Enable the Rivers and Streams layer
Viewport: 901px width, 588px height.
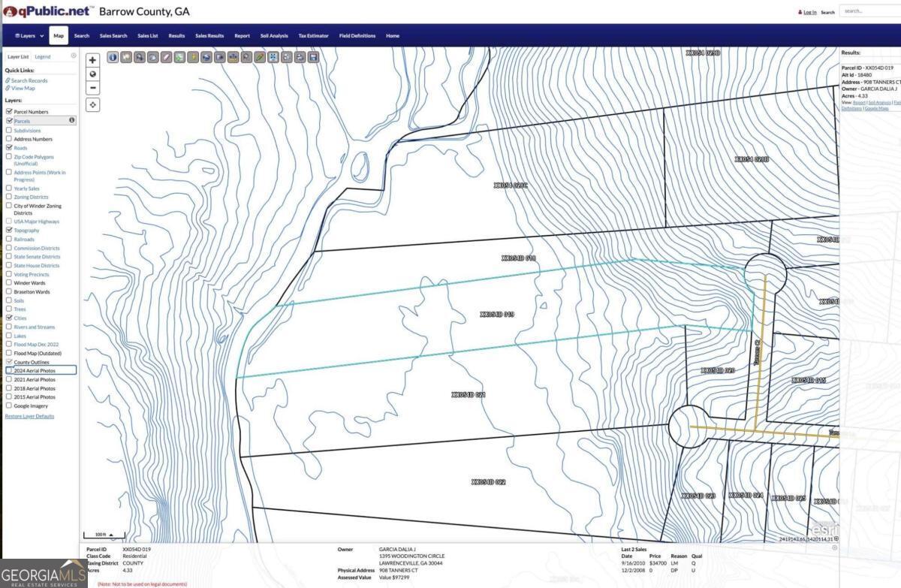[9, 327]
